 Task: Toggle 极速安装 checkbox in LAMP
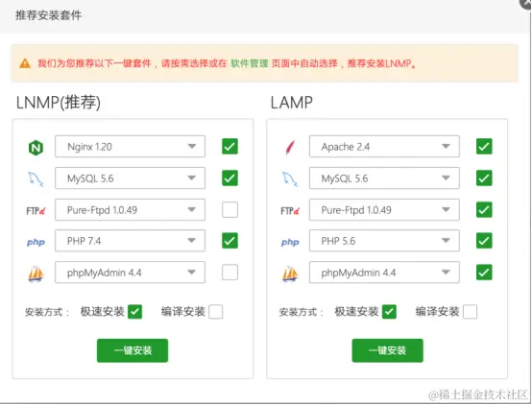point(389,312)
